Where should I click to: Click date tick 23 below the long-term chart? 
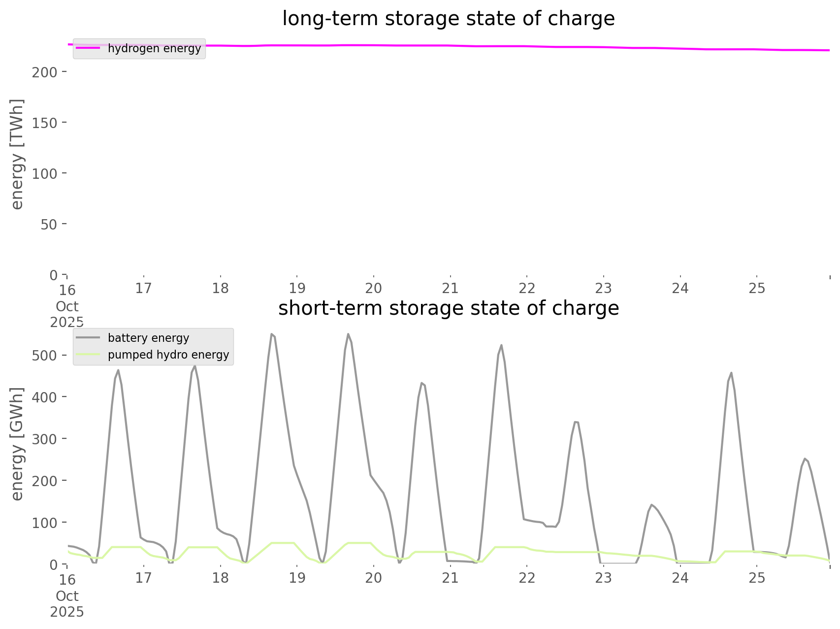pyautogui.click(x=604, y=288)
